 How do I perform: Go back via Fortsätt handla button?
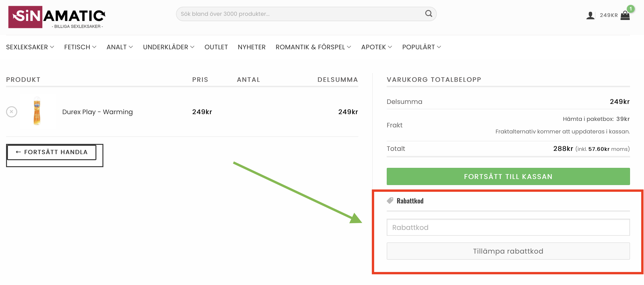coord(52,152)
